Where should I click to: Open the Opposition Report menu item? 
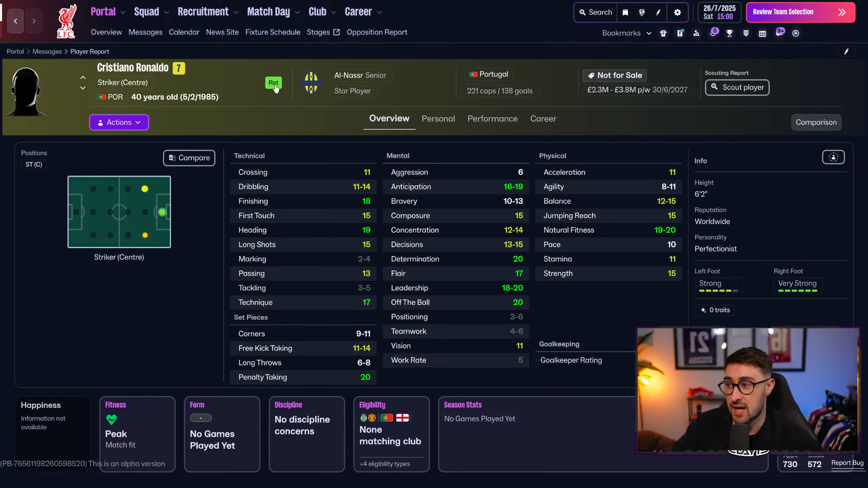pos(377,32)
